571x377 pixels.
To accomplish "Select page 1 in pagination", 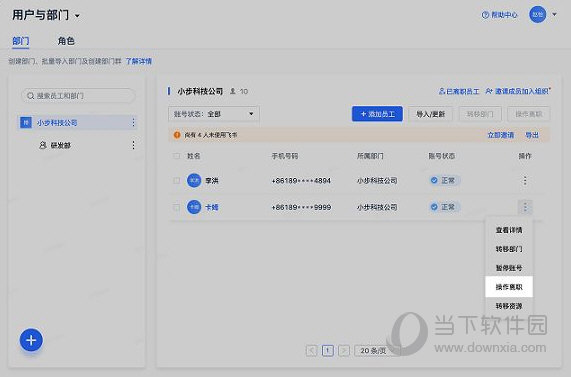I will click(328, 350).
